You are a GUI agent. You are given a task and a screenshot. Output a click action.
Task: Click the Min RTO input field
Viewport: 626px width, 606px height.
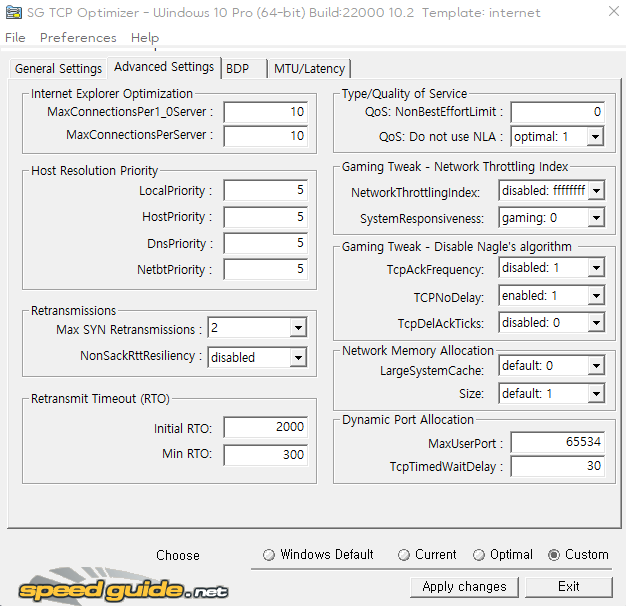[x=265, y=455]
